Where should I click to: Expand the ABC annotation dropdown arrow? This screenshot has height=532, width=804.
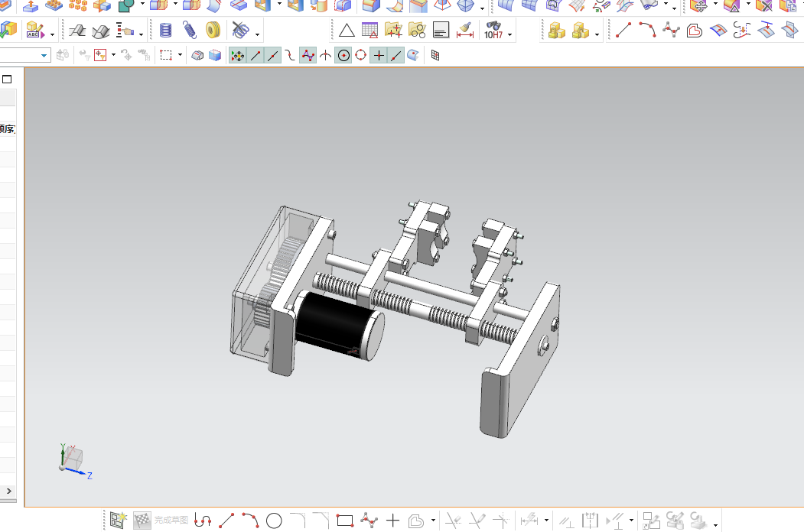(x=52, y=35)
